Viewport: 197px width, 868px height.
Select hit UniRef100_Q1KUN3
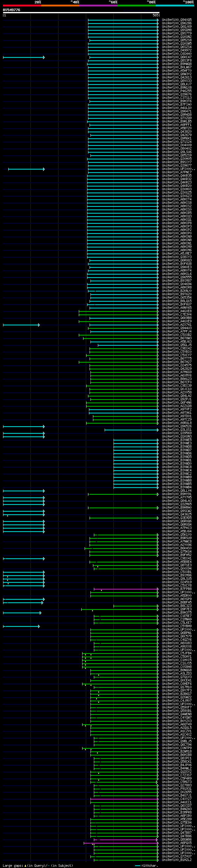[177, 436]
